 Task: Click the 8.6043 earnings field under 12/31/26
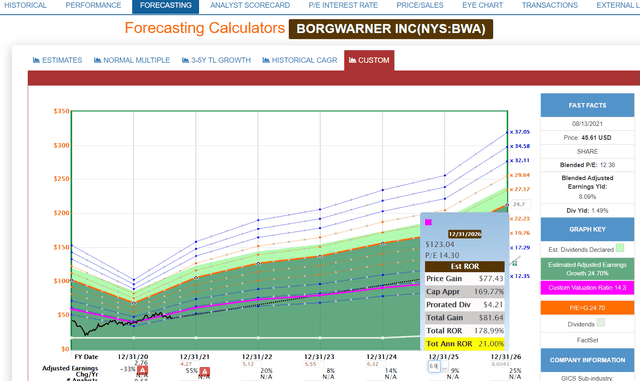[500, 364]
